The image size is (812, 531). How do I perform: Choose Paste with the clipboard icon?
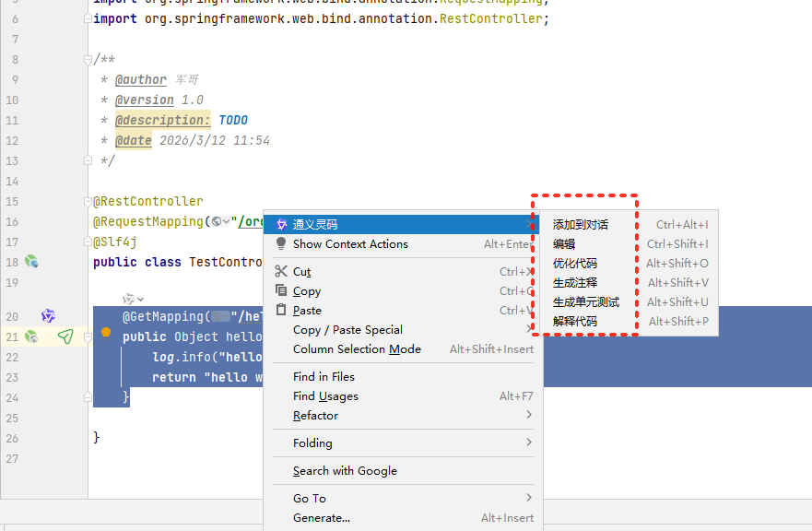(306, 311)
